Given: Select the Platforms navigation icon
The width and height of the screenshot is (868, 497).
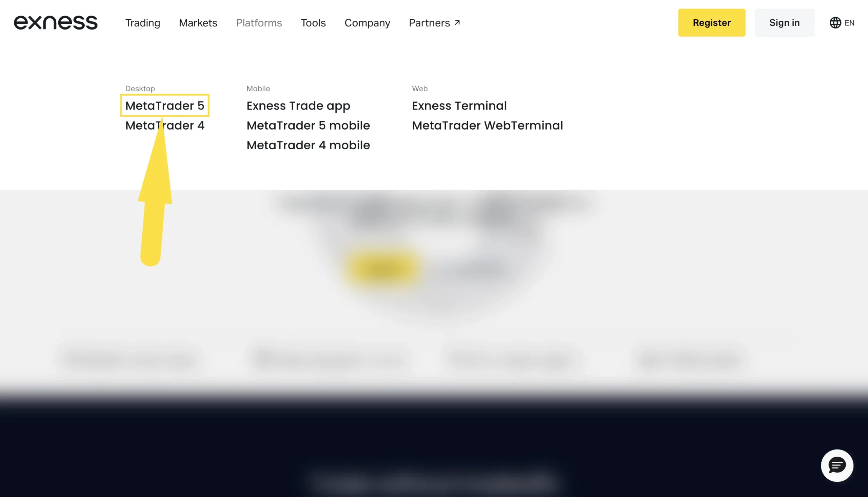Looking at the screenshot, I should [259, 23].
